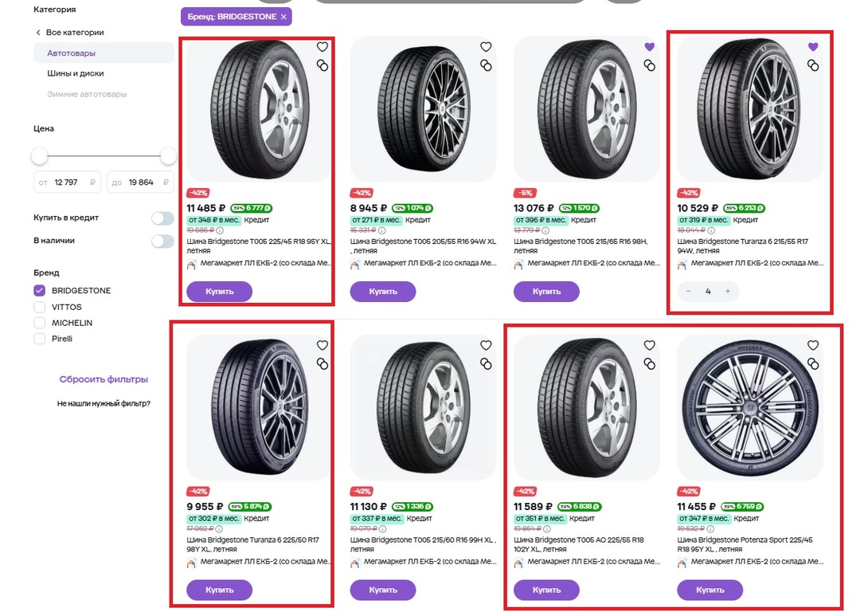Toggle the Купить в кредит switch
This screenshot has height=612, width=868.
click(x=162, y=218)
